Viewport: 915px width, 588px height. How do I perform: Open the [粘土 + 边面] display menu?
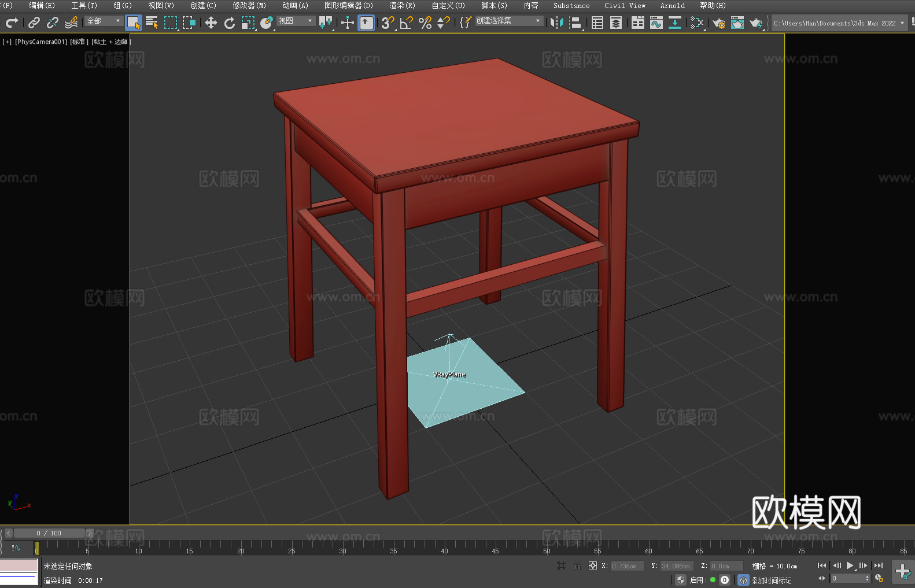click(111, 42)
